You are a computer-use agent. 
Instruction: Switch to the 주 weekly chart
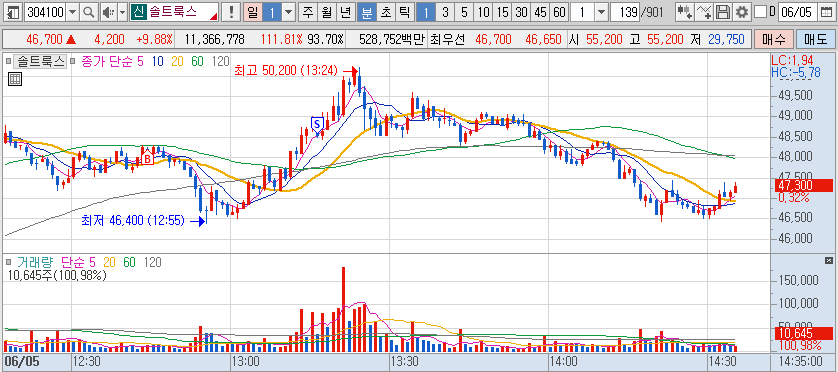tap(307, 12)
